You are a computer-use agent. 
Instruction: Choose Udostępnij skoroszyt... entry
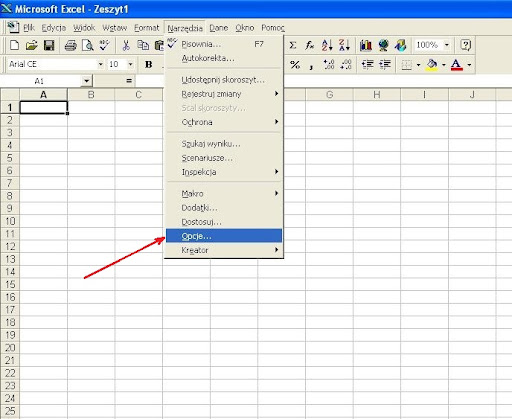(x=224, y=80)
